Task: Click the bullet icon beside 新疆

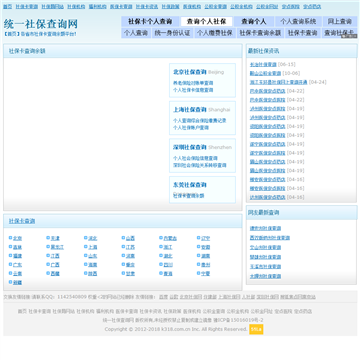Action: (10, 282)
